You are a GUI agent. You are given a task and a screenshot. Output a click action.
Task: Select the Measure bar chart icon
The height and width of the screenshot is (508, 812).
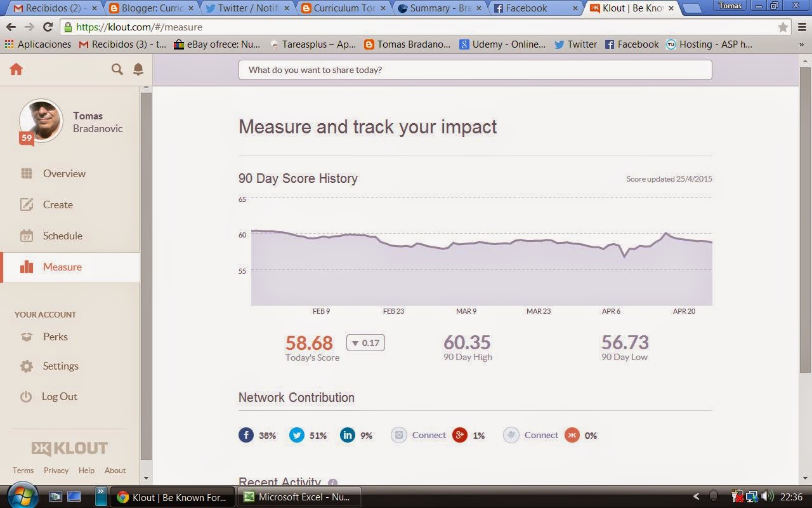point(27,267)
